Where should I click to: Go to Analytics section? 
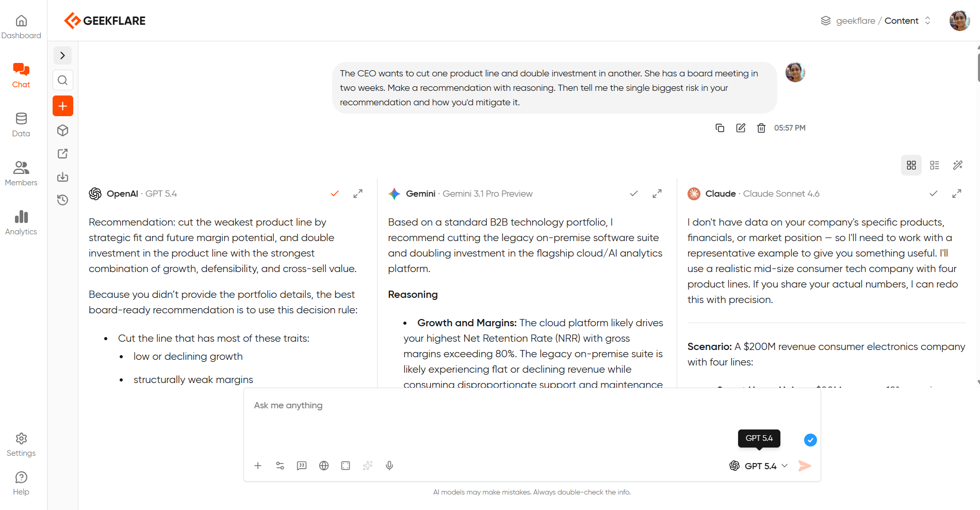[21, 222]
